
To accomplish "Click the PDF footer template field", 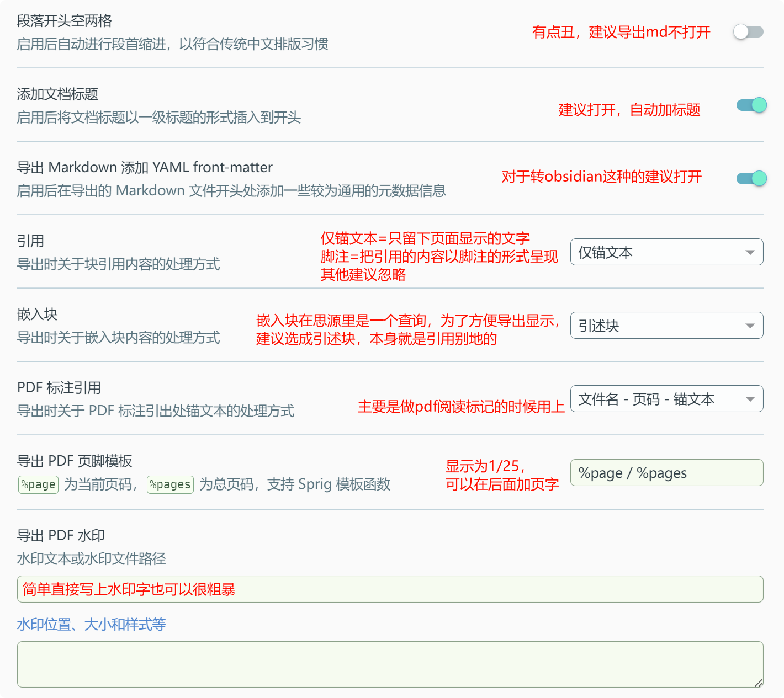I will pos(666,473).
